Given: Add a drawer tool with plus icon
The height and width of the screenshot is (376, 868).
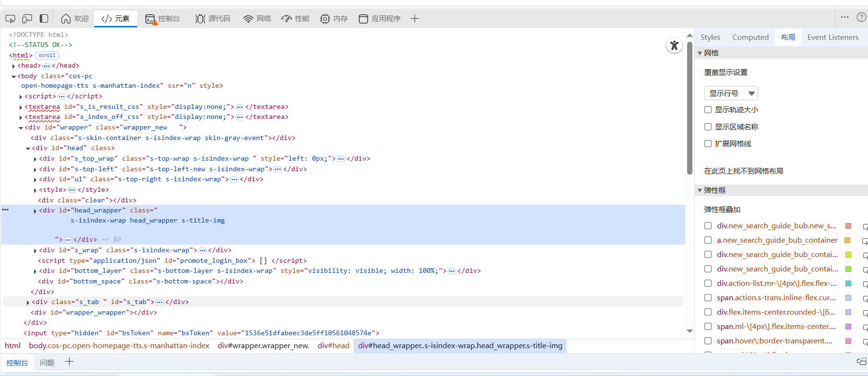Looking at the screenshot, I should coord(69,362).
